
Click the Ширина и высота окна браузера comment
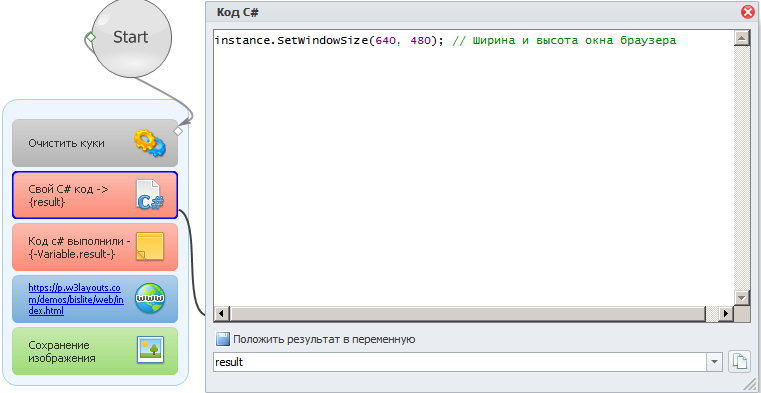pyautogui.click(x=564, y=41)
